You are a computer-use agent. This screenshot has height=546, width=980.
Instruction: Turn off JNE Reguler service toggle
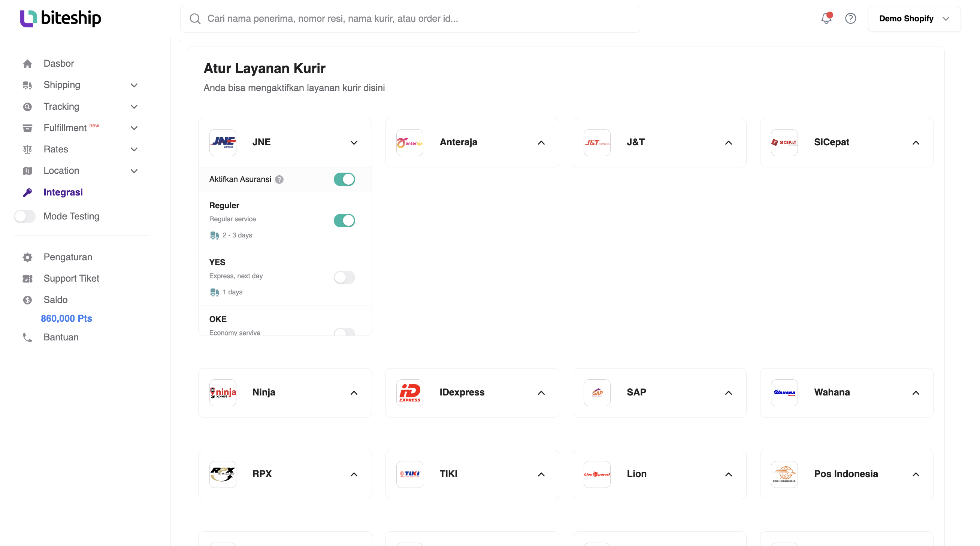point(344,221)
